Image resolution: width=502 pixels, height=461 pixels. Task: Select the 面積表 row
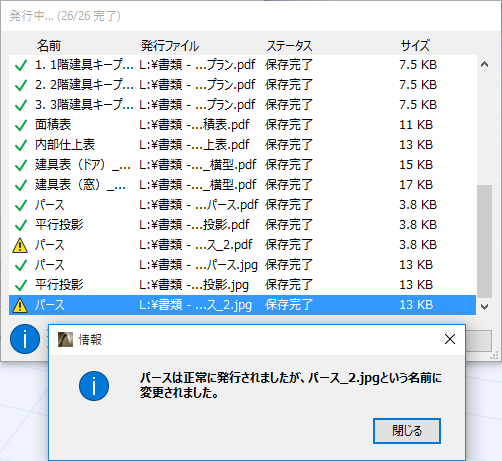coord(242,125)
